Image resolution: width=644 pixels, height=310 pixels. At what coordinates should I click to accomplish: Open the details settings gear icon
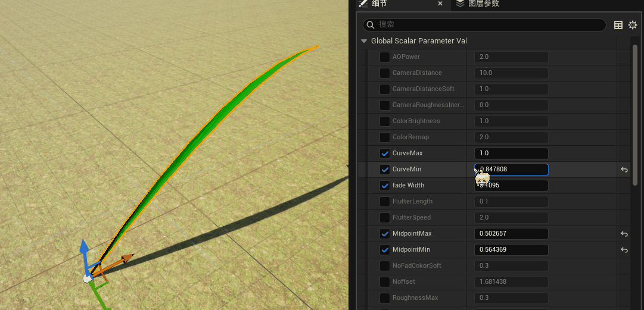click(633, 25)
